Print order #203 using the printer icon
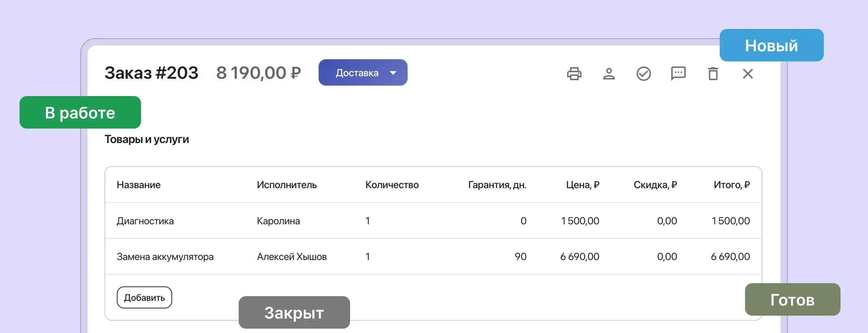Viewport: 868px width, 333px height. coord(575,73)
